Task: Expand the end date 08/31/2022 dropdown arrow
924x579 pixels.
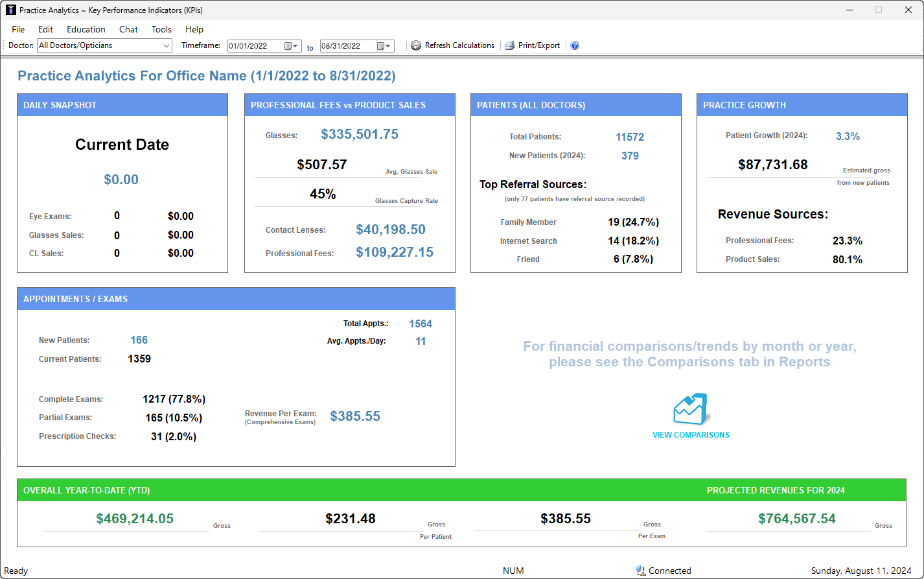Action: tap(389, 46)
